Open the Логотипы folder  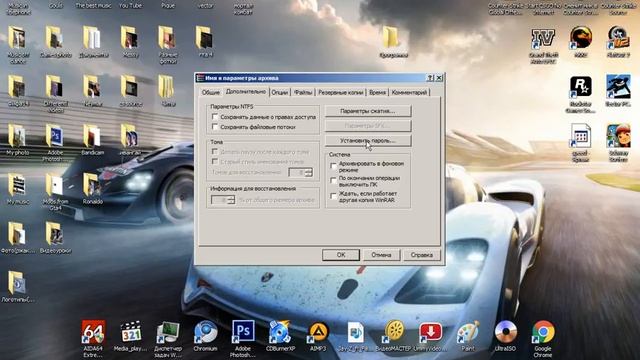(17, 284)
